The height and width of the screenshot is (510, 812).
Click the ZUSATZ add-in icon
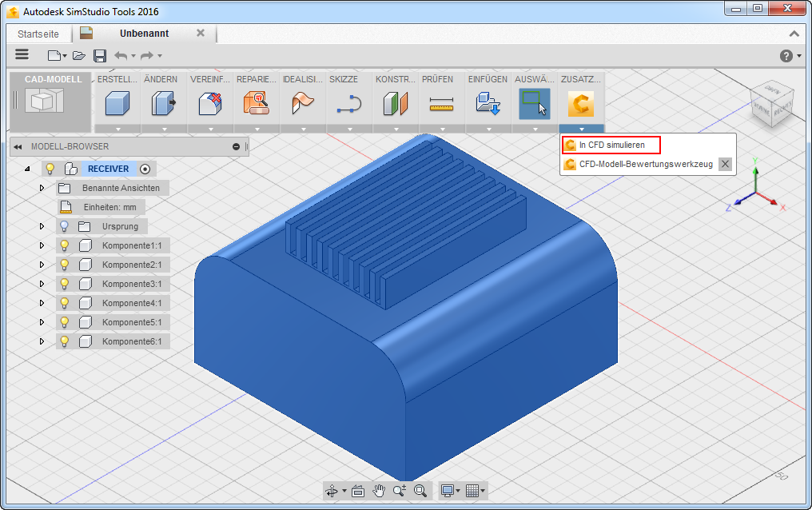(x=580, y=104)
